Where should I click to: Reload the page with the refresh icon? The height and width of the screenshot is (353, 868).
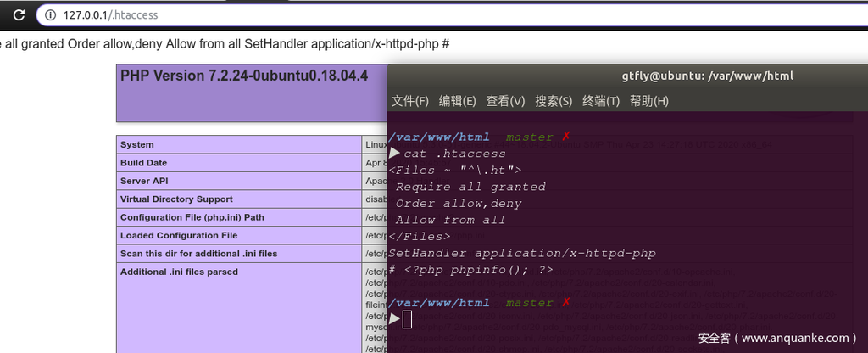click(x=19, y=15)
